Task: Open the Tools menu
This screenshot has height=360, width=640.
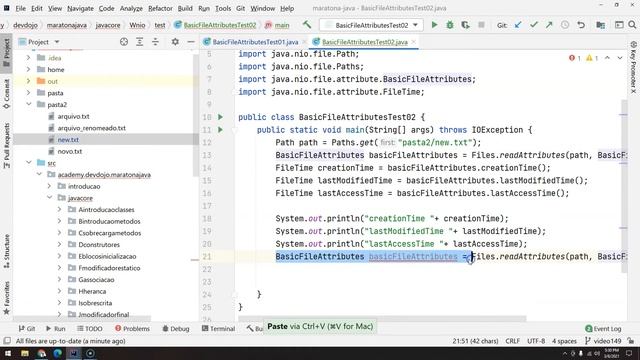Action: tap(223, 8)
